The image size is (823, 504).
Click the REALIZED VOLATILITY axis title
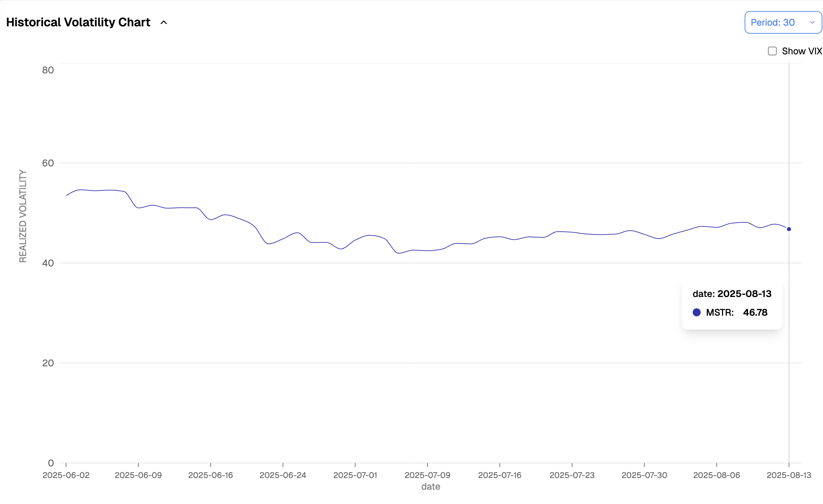[x=23, y=216]
